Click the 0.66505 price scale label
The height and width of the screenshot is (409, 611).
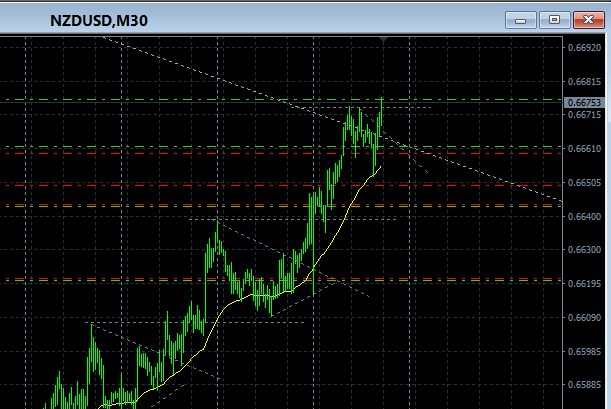pos(585,182)
